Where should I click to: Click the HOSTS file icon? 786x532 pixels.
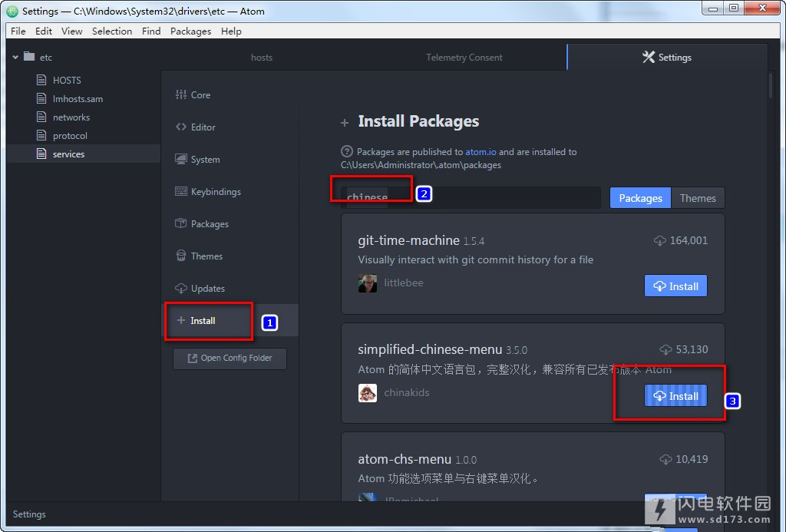tap(41, 80)
